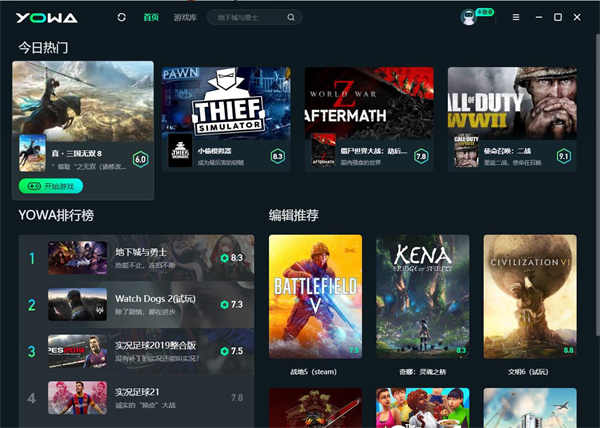The width and height of the screenshot is (600, 428).
Task: Select the 使命召唤：二战 title text
Action: 507,151
